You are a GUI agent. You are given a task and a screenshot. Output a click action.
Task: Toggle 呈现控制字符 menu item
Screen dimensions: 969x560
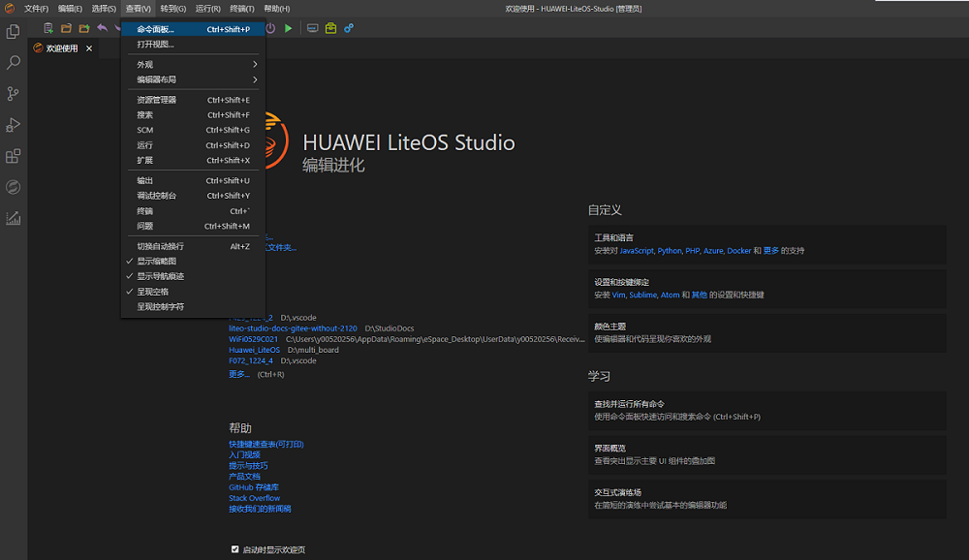click(193, 306)
